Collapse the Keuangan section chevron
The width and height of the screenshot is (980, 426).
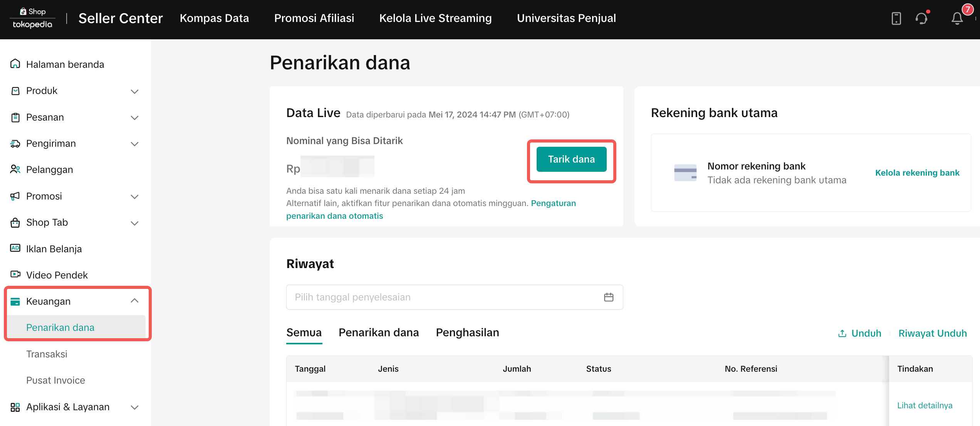pos(134,301)
